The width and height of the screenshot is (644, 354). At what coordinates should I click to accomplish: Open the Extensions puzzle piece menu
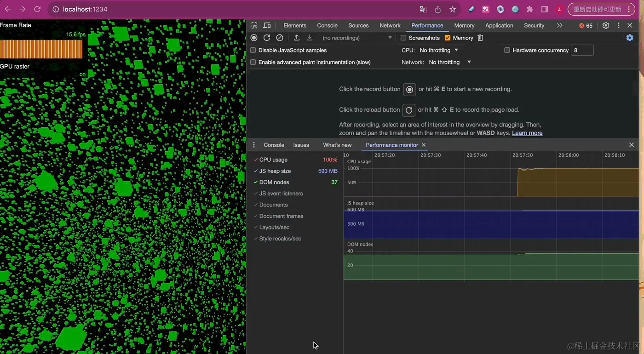(x=530, y=9)
